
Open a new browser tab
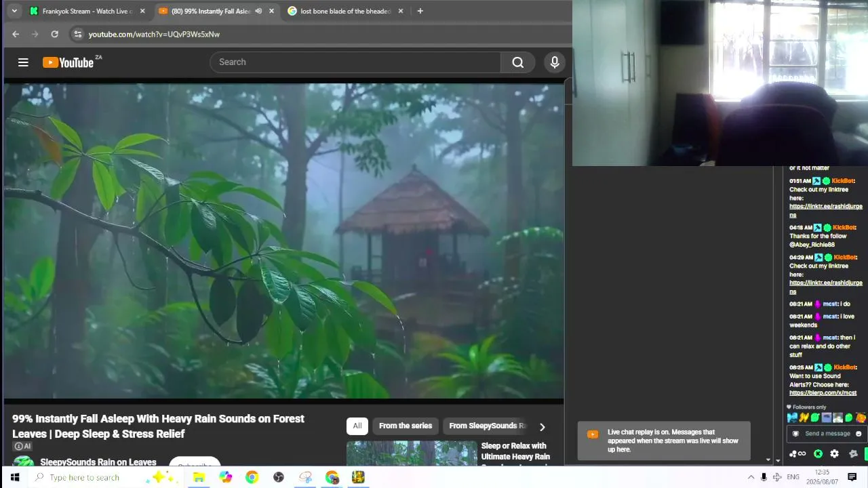coord(420,11)
